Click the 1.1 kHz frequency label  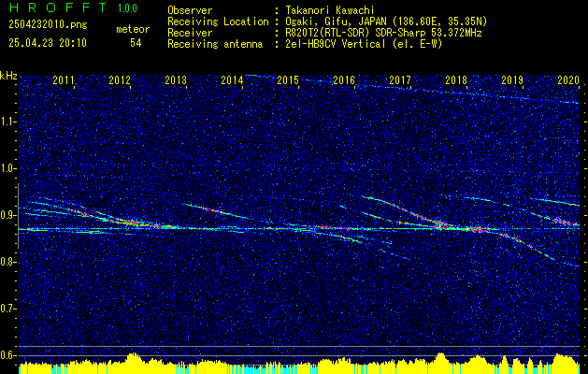[x=7, y=122]
